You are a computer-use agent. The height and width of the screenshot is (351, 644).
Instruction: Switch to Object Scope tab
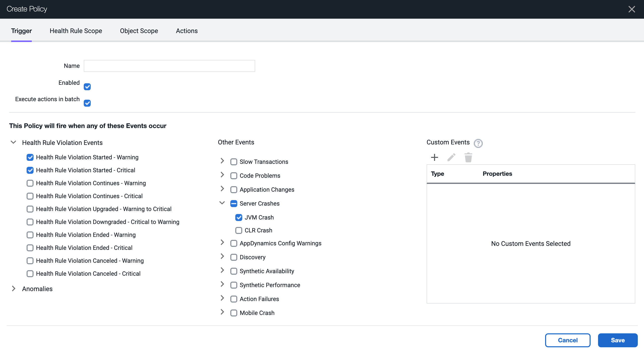[x=139, y=31]
